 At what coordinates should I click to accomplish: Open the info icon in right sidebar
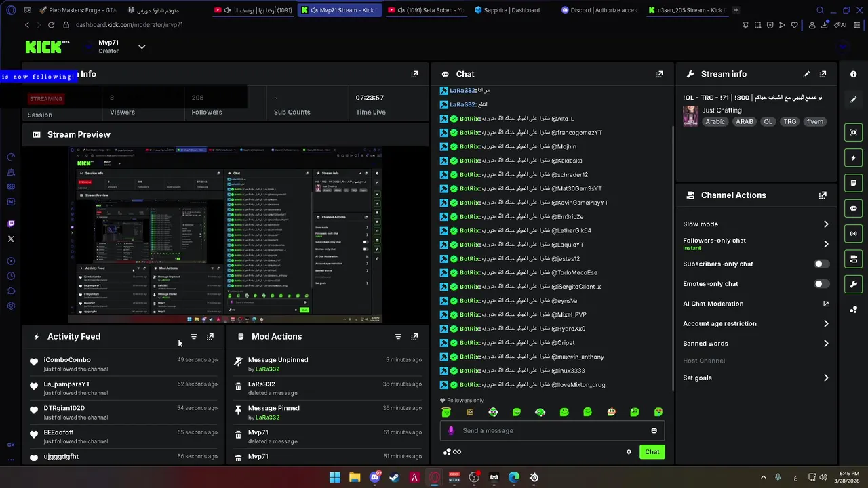(x=854, y=74)
